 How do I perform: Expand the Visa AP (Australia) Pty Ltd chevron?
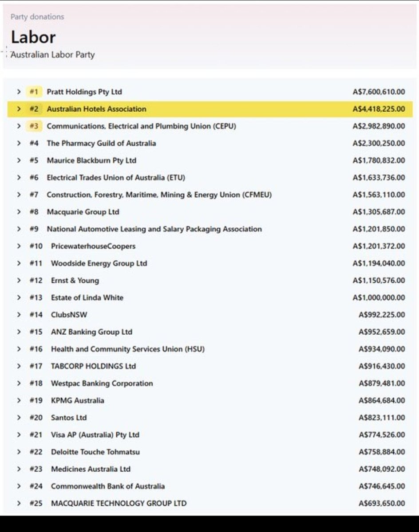click(x=19, y=435)
